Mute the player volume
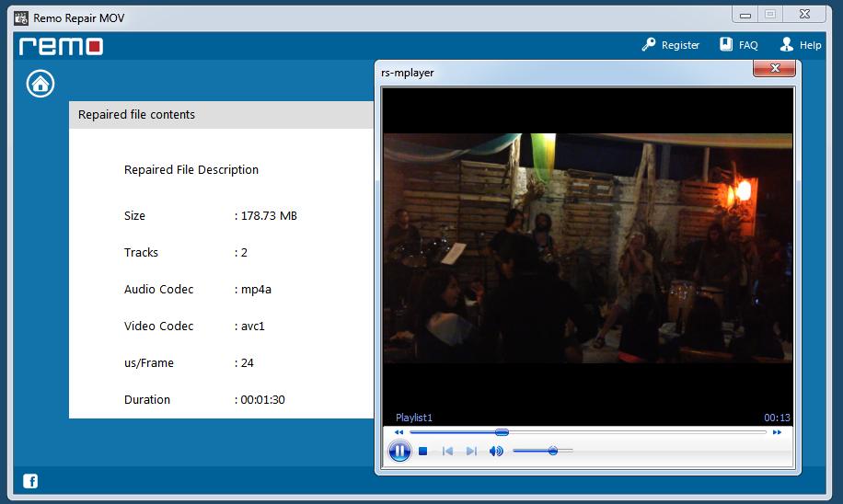 pyautogui.click(x=496, y=452)
